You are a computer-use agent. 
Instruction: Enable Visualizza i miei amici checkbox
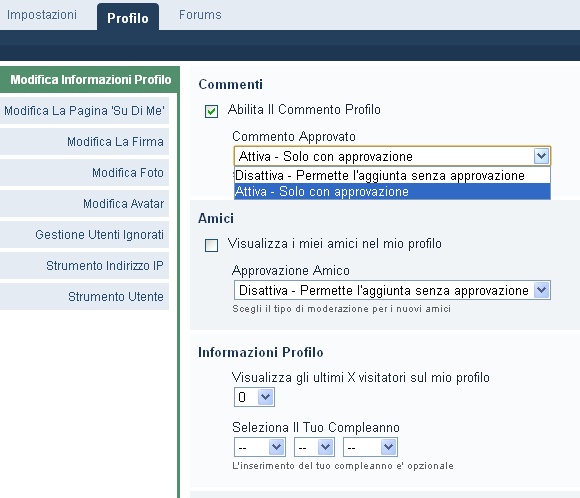coord(212,245)
